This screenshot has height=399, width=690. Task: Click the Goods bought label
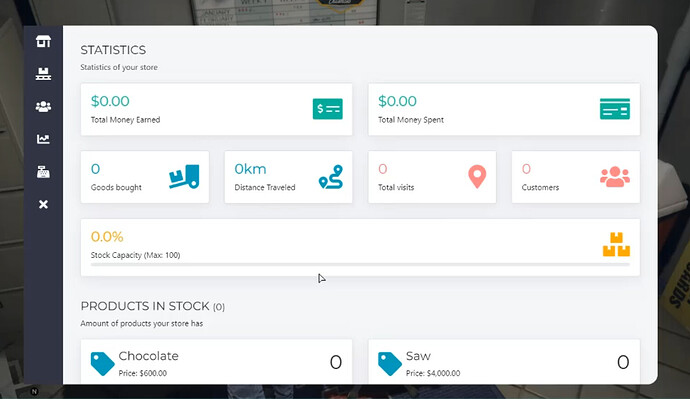[x=116, y=187]
